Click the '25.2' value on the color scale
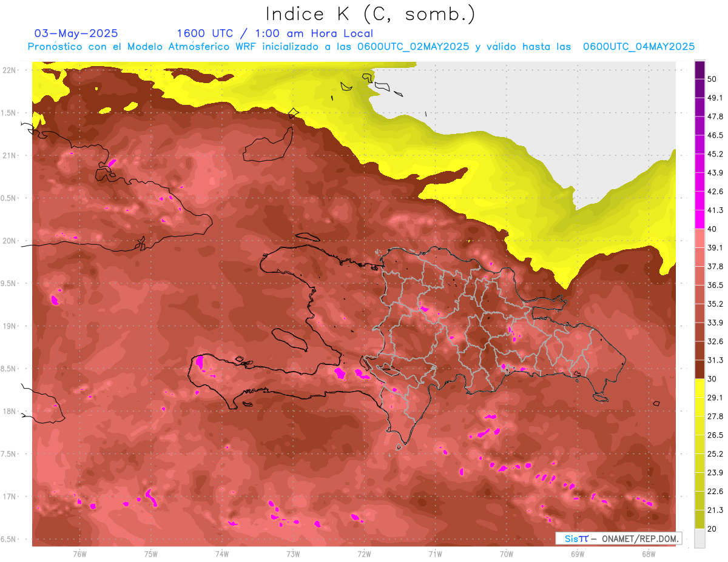This screenshot has width=728, height=562. [x=716, y=454]
